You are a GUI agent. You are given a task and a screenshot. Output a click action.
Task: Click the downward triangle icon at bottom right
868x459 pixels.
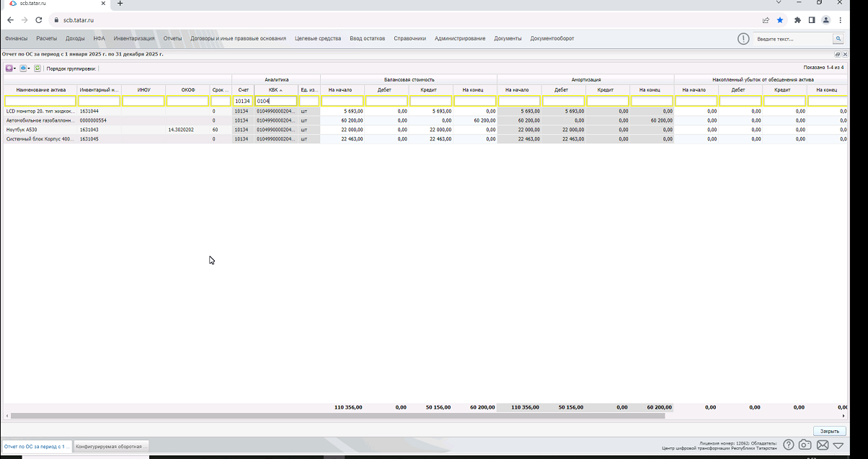coord(838,445)
